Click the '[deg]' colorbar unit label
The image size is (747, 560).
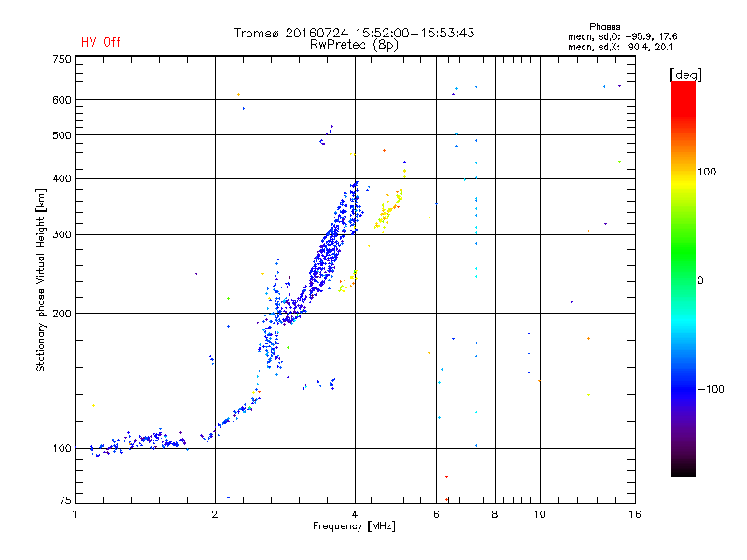[x=685, y=76]
